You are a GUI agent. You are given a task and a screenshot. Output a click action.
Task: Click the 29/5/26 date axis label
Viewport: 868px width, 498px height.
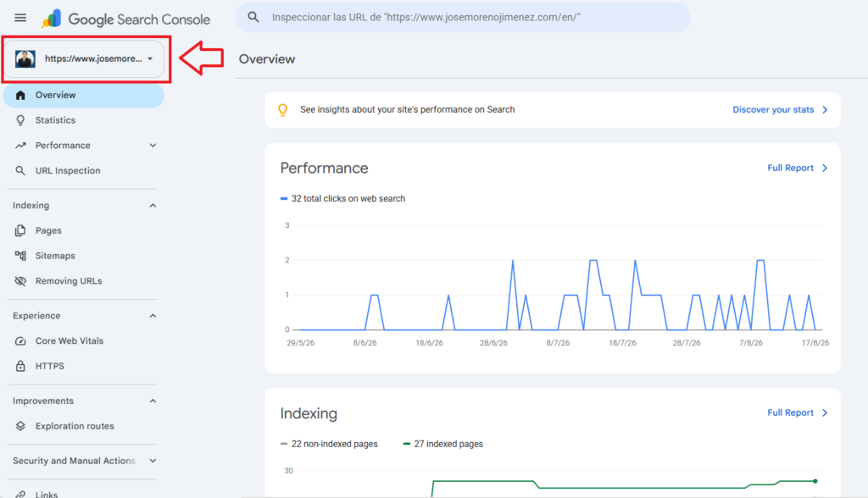tap(301, 343)
